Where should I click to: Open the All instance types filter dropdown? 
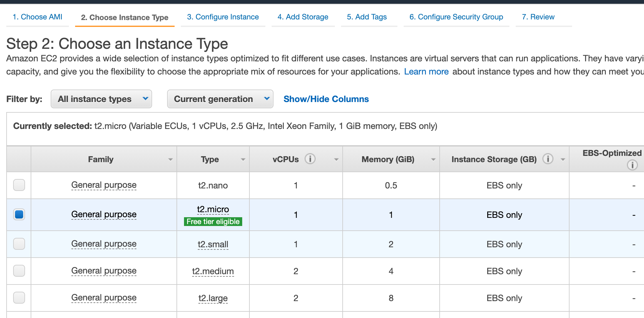(x=101, y=99)
